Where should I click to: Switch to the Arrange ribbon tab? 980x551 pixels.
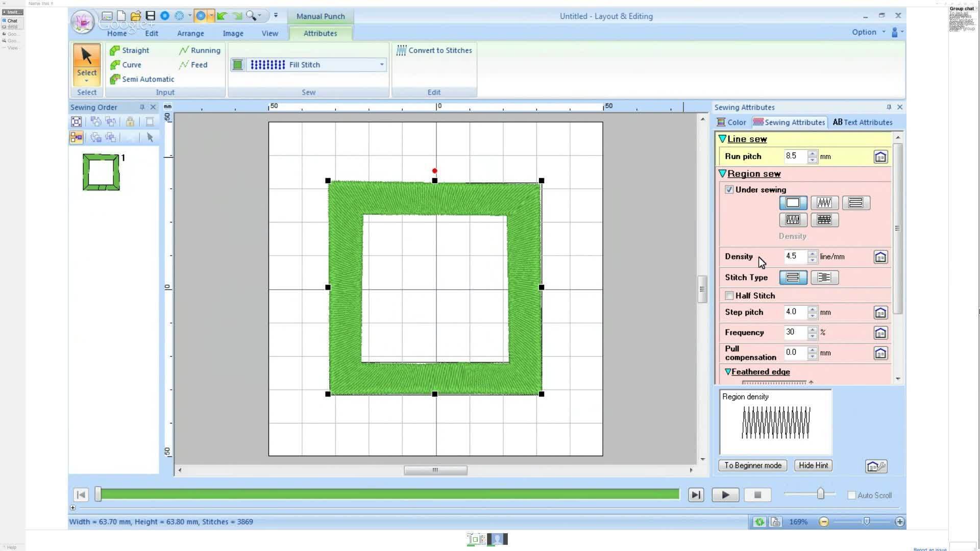(x=190, y=34)
